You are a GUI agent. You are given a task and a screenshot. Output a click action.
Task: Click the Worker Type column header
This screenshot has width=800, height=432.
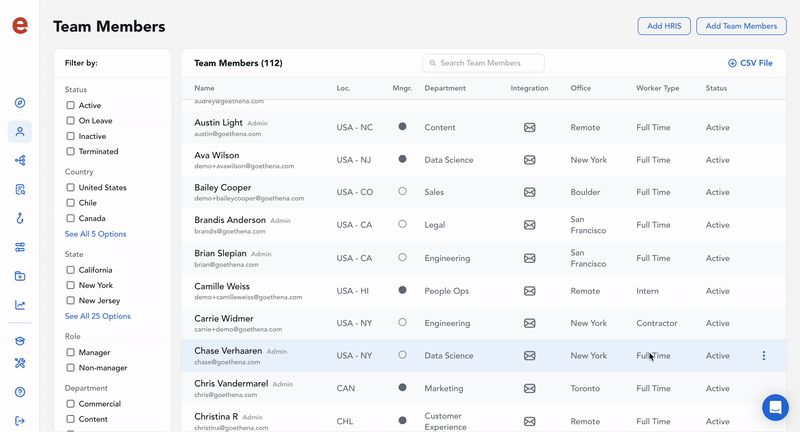pyautogui.click(x=657, y=88)
